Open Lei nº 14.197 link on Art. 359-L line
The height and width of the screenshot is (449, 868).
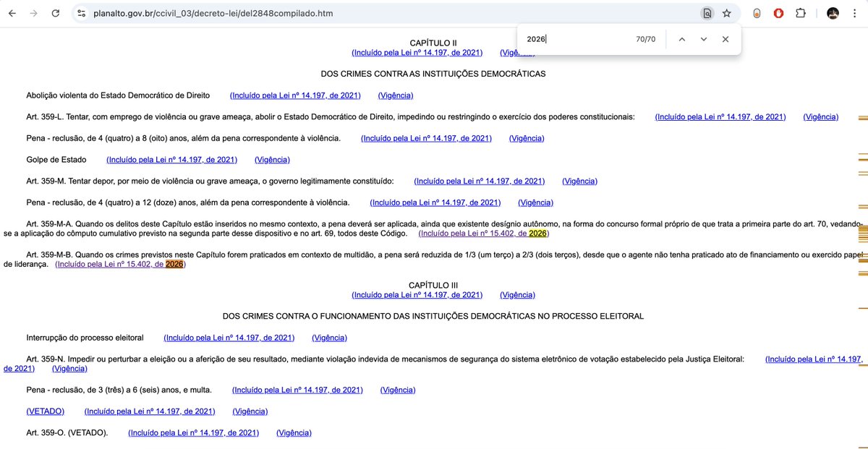(720, 117)
